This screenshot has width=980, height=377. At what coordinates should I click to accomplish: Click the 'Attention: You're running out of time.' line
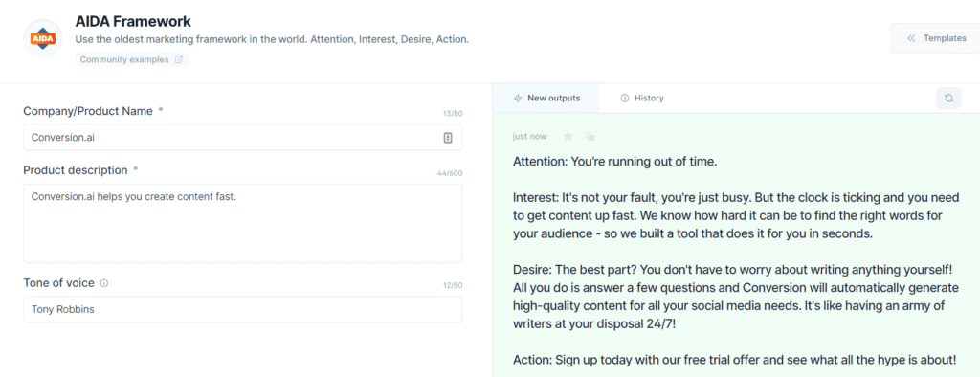[614, 162]
